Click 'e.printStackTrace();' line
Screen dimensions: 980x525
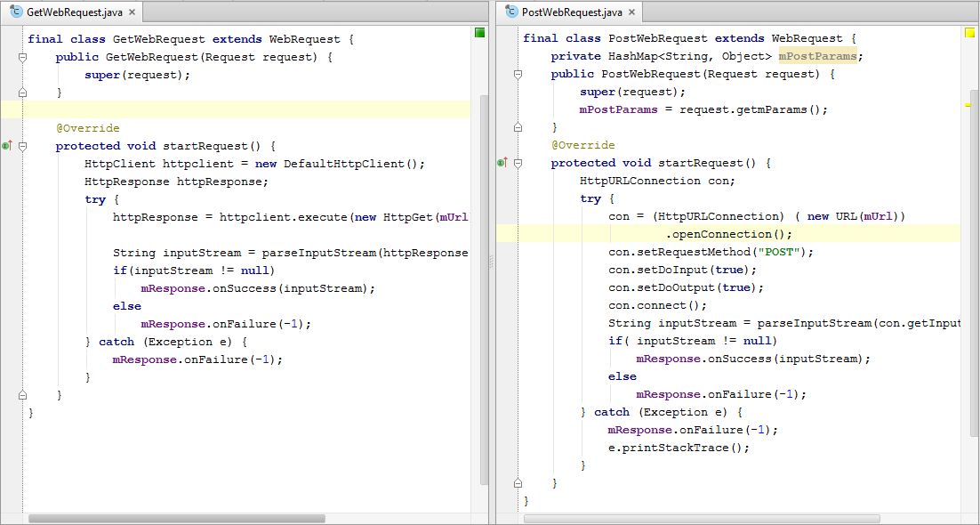(679, 448)
